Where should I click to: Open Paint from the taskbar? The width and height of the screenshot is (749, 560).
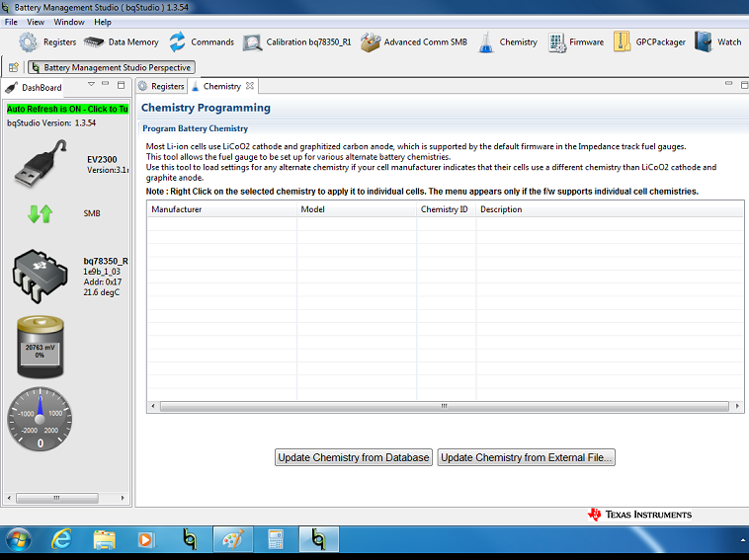pyautogui.click(x=232, y=539)
